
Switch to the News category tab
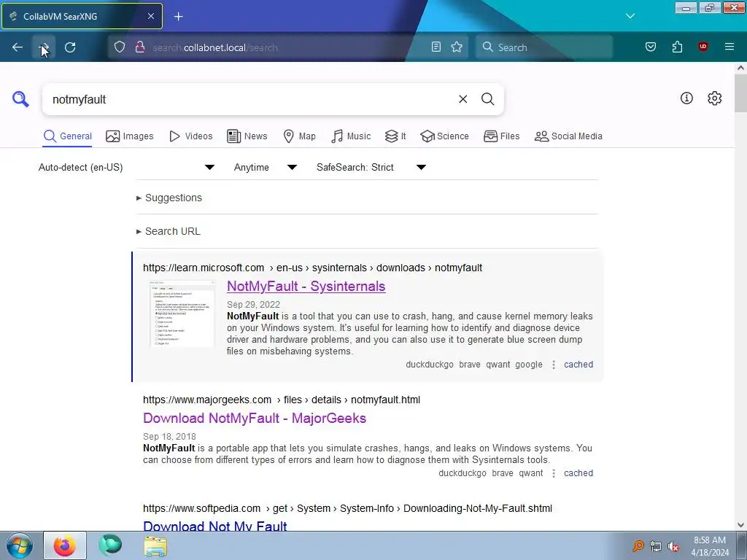pyautogui.click(x=247, y=136)
